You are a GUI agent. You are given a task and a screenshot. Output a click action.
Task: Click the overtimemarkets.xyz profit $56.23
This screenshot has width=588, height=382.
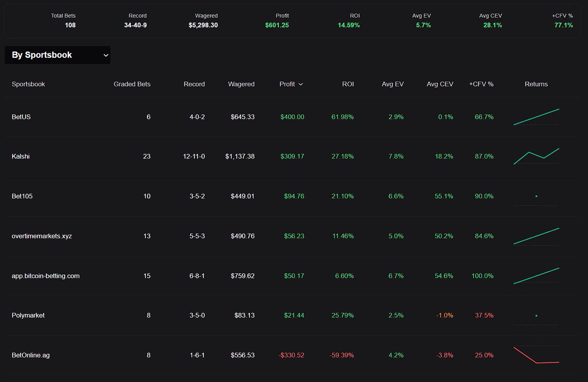point(294,236)
